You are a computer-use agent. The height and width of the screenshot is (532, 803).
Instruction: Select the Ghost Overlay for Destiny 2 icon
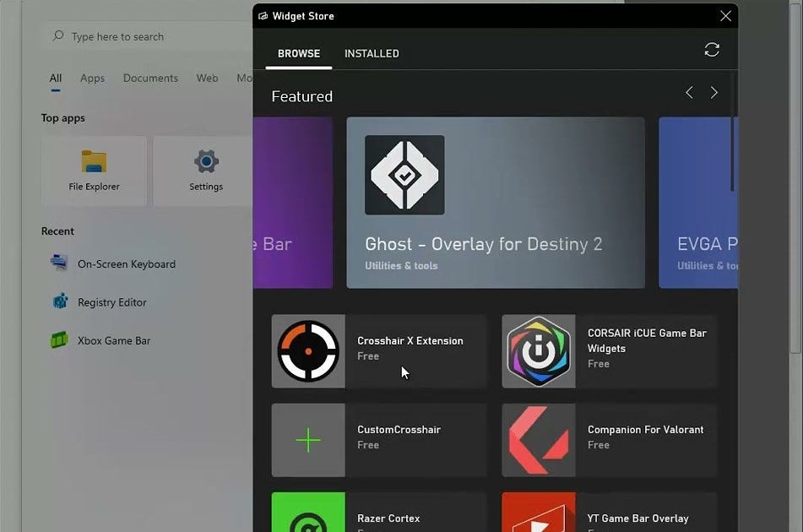pyautogui.click(x=404, y=175)
